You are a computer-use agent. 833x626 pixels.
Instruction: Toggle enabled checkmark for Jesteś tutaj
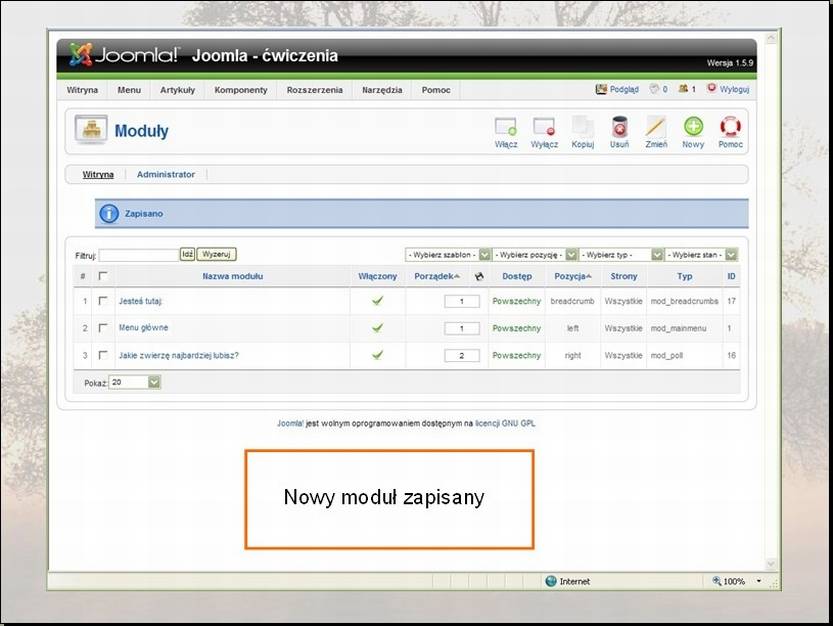click(377, 301)
